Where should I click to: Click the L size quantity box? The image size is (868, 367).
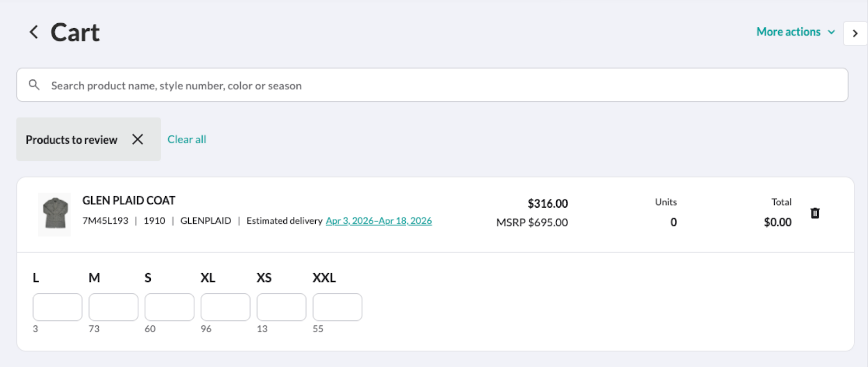(57, 307)
